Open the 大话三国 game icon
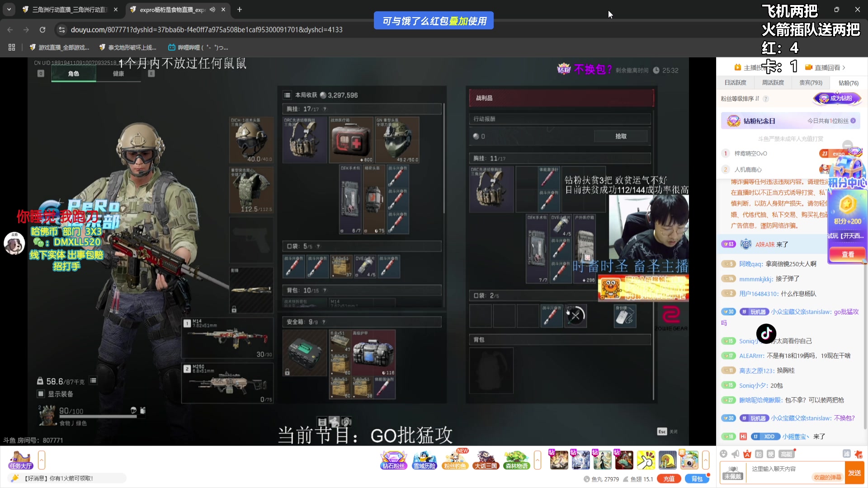Viewport: 868px width, 488px height. pos(486,460)
